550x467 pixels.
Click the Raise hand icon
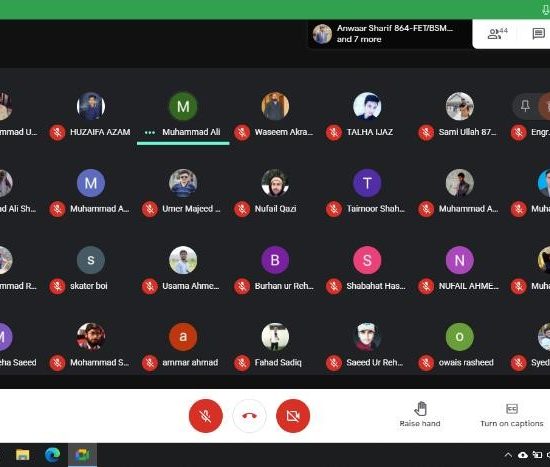coord(420,409)
